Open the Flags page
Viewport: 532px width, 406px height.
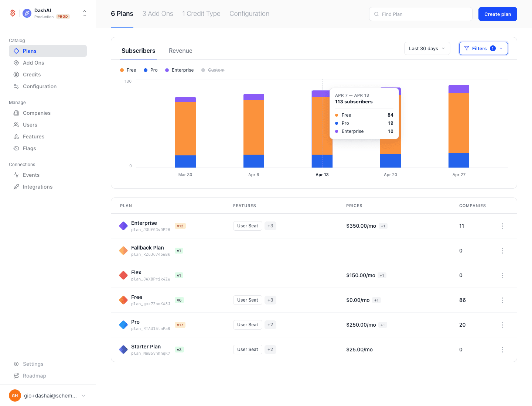point(48,148)
